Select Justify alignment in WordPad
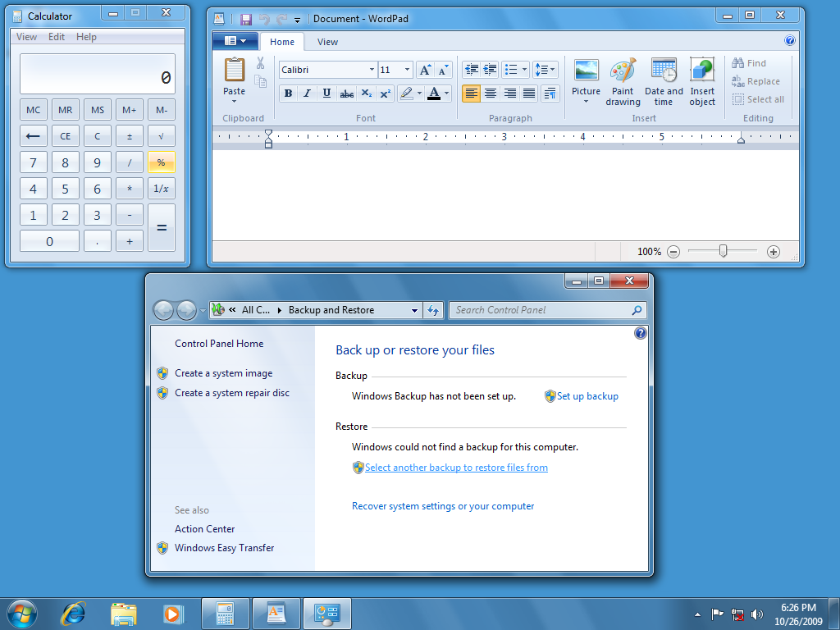 coord(529,94)
